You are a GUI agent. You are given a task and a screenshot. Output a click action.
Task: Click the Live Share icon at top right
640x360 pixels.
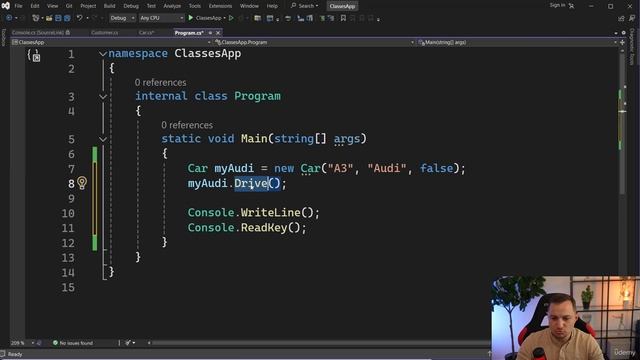[x=621, y=18]
